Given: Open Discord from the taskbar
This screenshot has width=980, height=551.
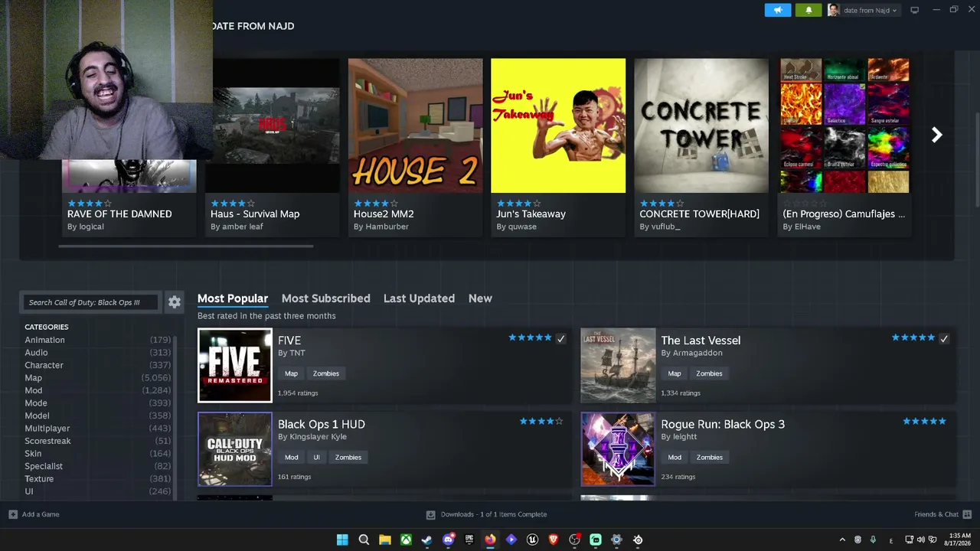Looking at the screenshot, I should click(x=448, y=540).
